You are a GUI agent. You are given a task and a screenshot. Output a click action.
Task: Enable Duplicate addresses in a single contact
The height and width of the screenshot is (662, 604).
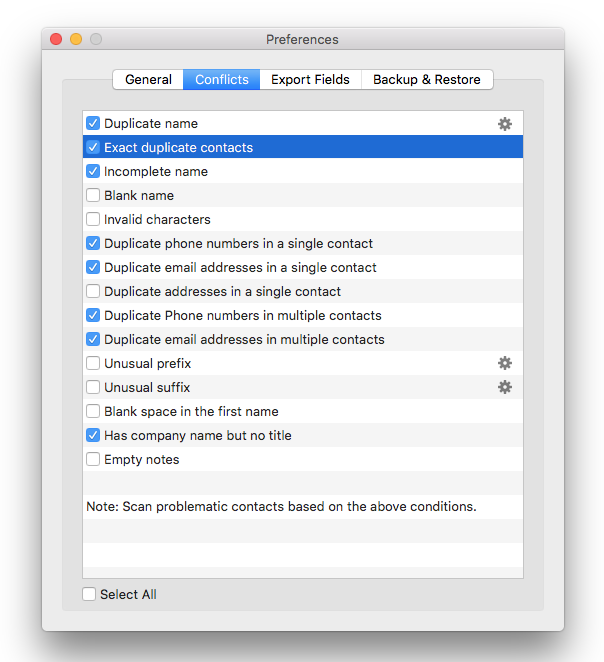point(93,292)
